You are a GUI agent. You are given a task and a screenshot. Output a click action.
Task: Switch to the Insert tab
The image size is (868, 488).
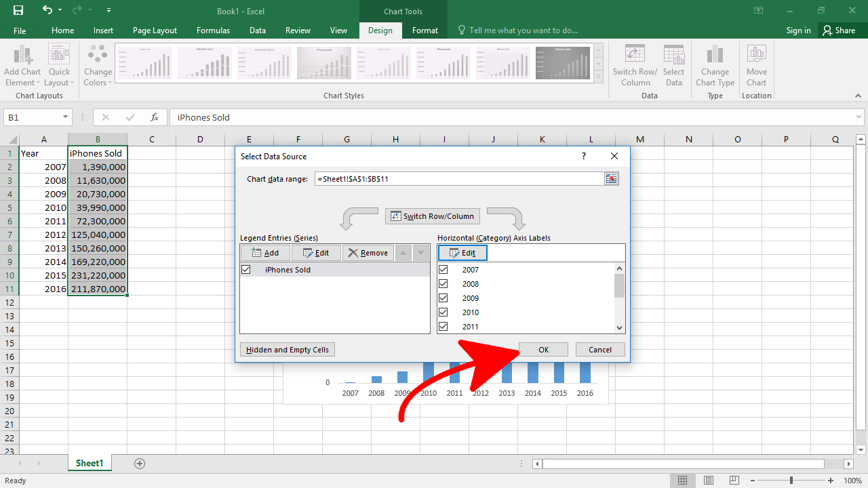click(104, 30)
